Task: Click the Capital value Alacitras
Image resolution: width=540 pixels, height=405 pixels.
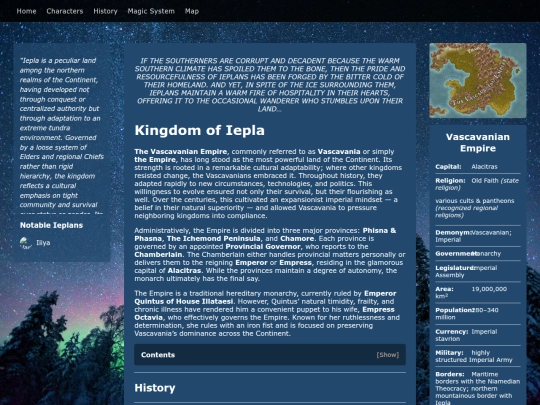Action: pos(484,167)
